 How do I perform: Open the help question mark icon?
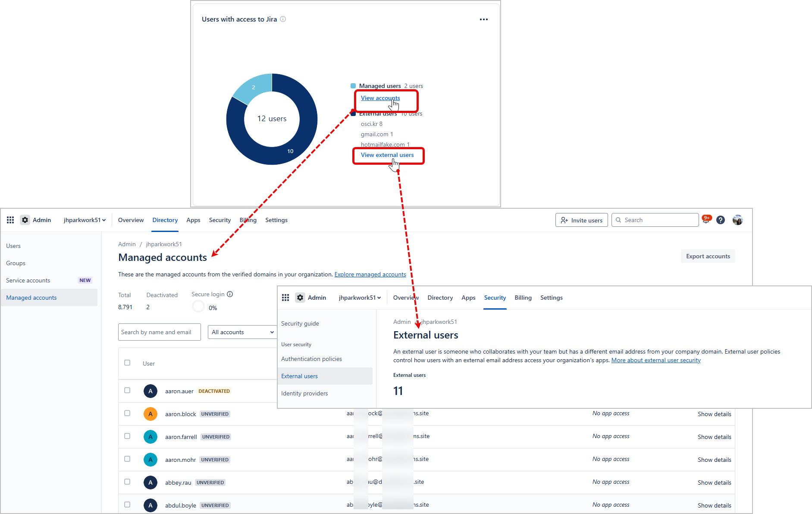coord(721,220)
